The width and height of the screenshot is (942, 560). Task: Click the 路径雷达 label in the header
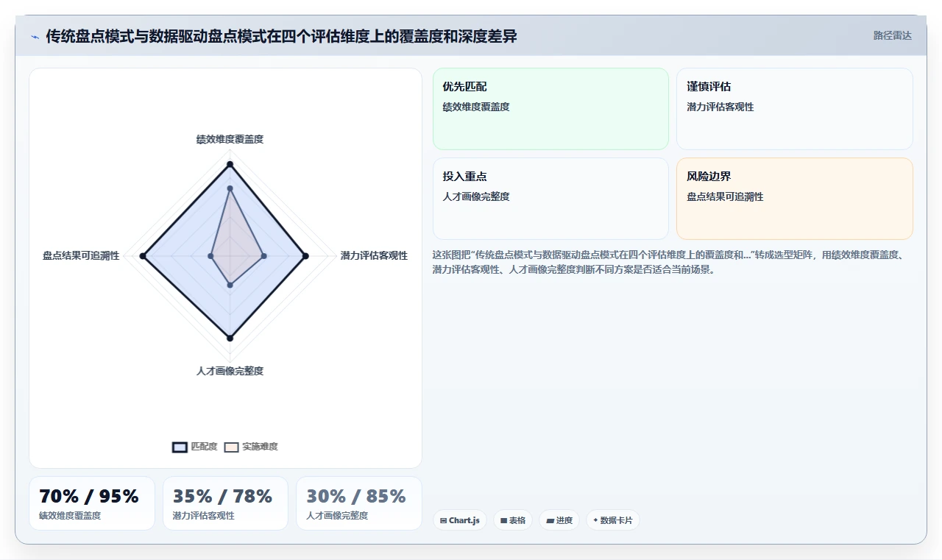[x=892, y=35]
